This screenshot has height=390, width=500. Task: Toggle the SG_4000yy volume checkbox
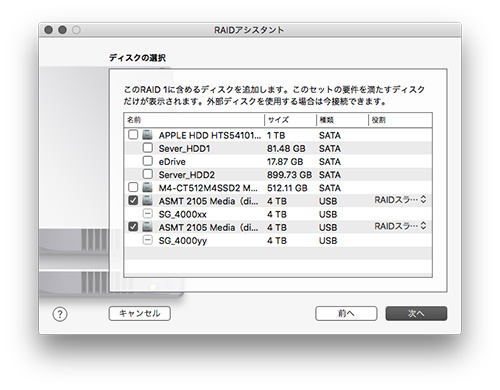(x=148, y=240)
